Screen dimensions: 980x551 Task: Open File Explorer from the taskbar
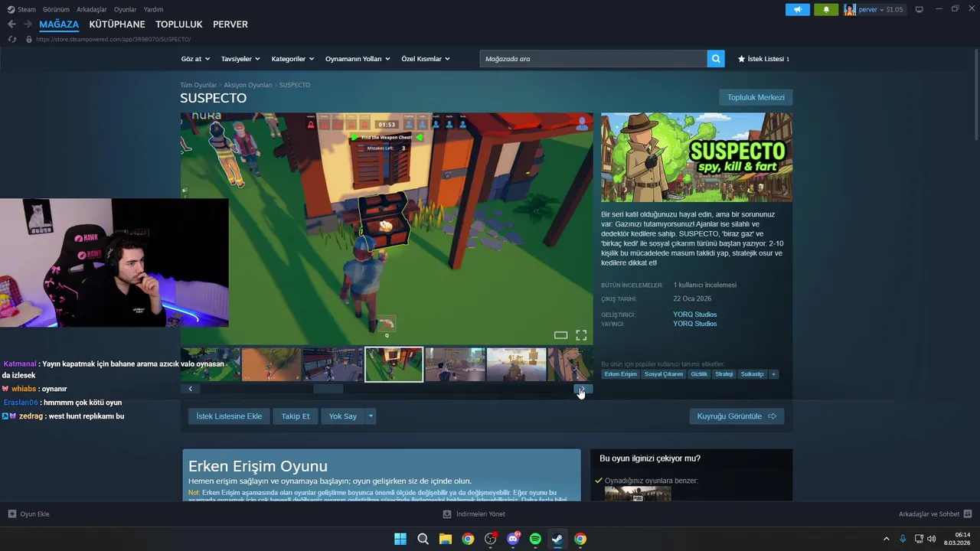(x=445, y=539)
